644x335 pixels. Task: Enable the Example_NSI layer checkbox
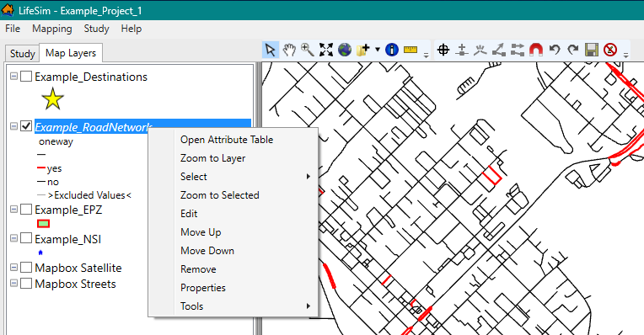tap(26, 238)
